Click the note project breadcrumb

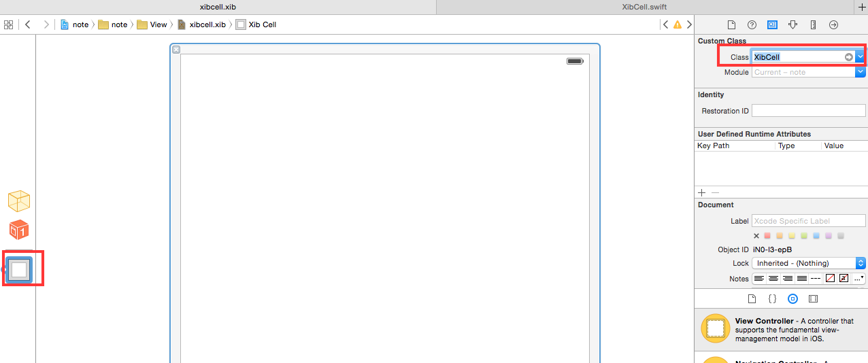75,24
